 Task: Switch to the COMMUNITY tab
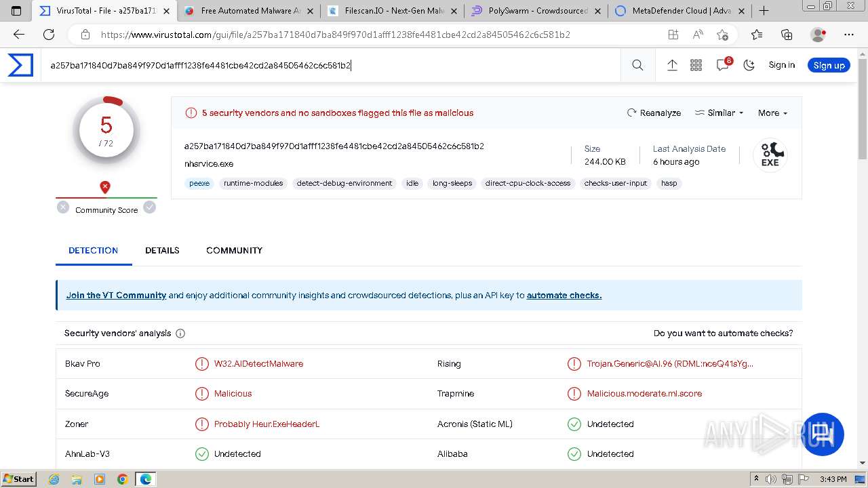(x=234, y=250)
